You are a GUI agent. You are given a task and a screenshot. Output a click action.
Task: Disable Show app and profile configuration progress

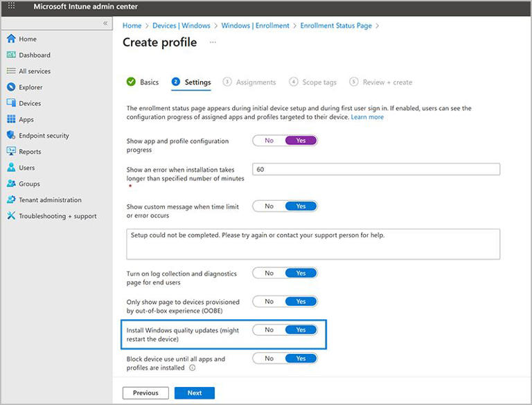[x=269, y=141]
